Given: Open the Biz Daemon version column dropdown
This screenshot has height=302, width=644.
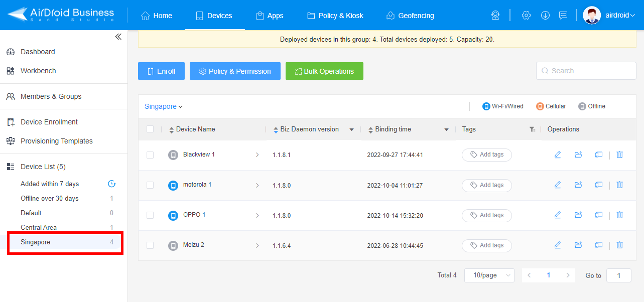Looking at the screenshot, I should [x=352, y=129].
